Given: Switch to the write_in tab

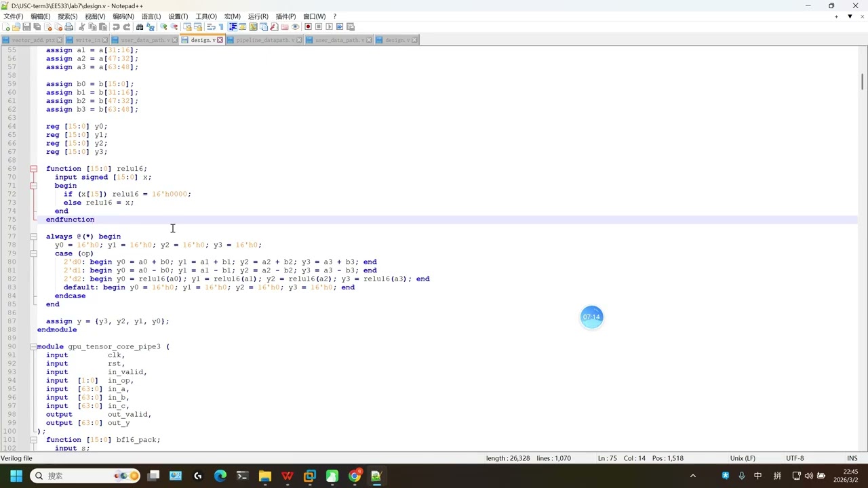Looking at the screenshot, I should [x=88, y=40].
